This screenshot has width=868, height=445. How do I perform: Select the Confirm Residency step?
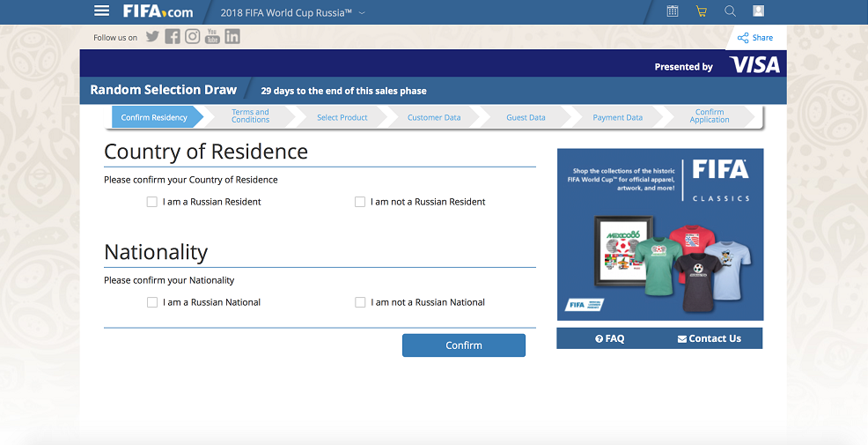158,117
